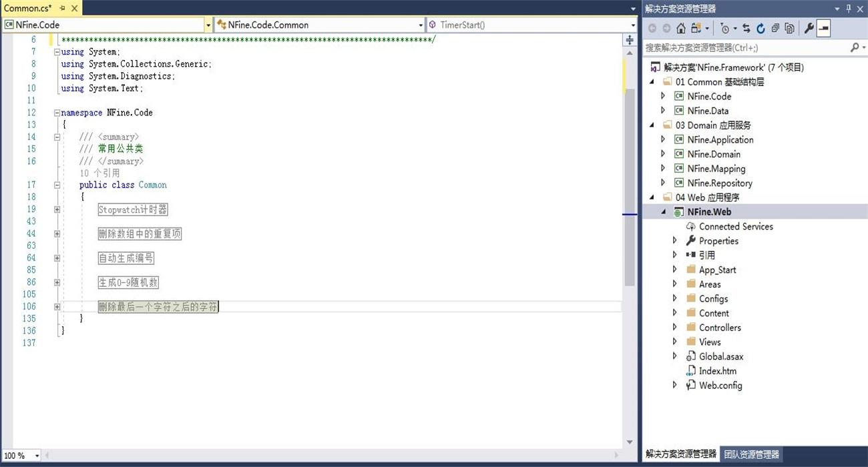Collapse the 03 Domain 应用服务 folder
The image size is (868, 467).
click(652, 125)
